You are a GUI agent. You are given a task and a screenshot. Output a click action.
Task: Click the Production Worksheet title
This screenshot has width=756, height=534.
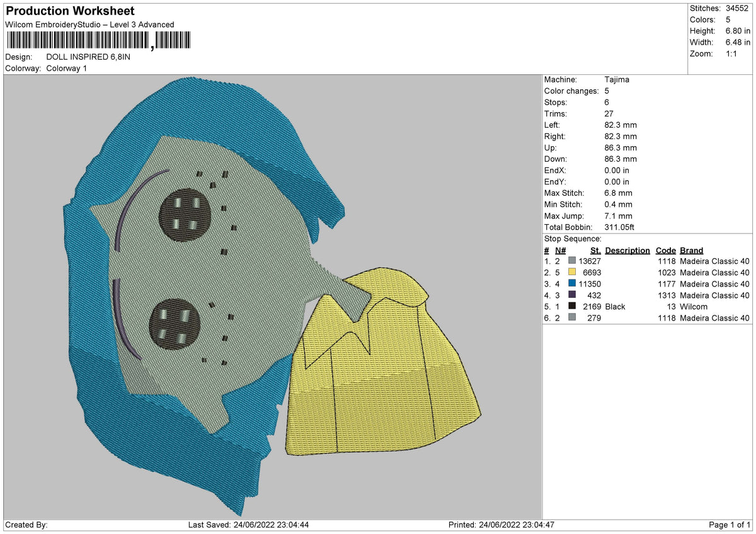click(70, 11)
